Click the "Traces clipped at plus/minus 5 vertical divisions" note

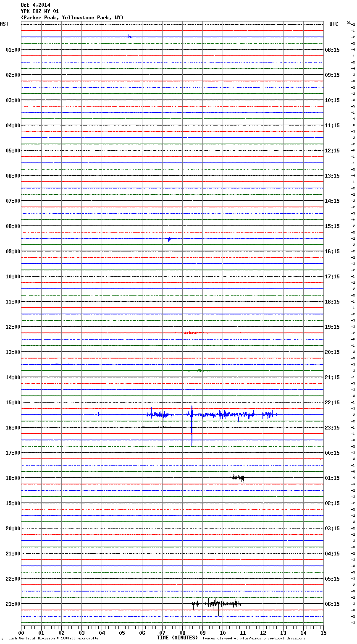(x=254, y=639)
